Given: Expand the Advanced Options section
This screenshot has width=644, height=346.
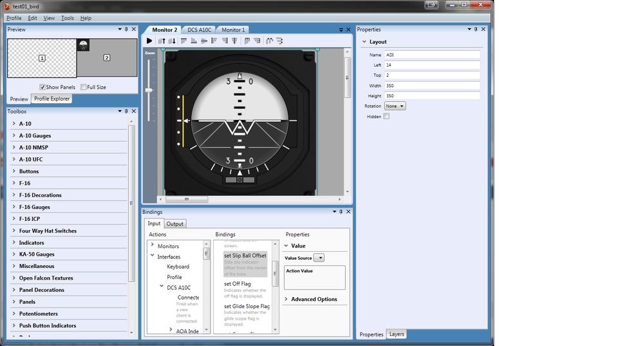Looking at the screenshot, I should tap(314, 299).
